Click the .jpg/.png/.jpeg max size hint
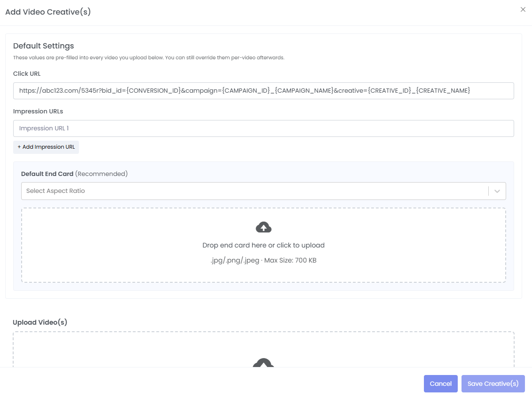This screenshot has height=399, width=532. pos(264,260)
